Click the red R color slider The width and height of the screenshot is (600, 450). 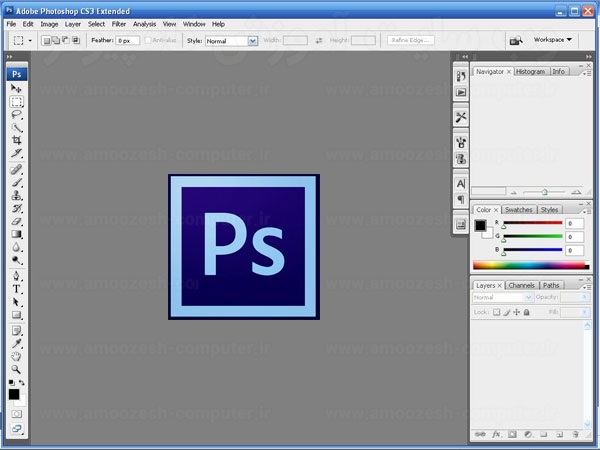click(x=533, y=223)
